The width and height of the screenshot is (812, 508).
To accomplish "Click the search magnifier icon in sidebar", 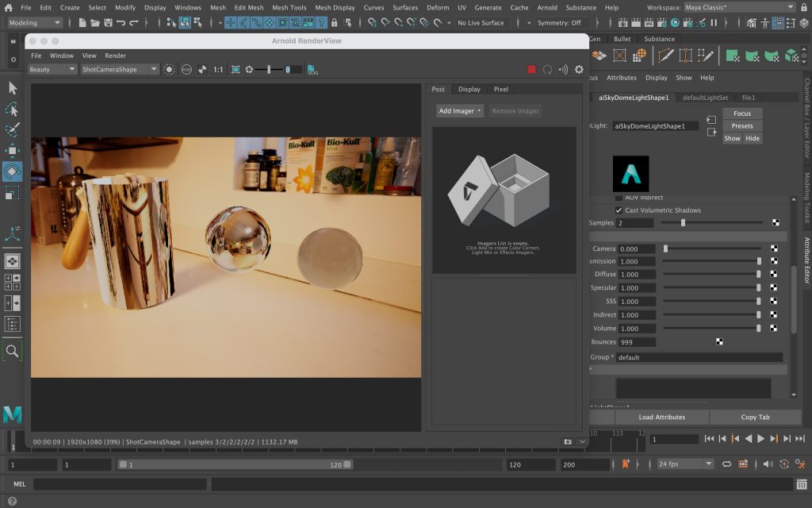I will click(x=13, y=350).
